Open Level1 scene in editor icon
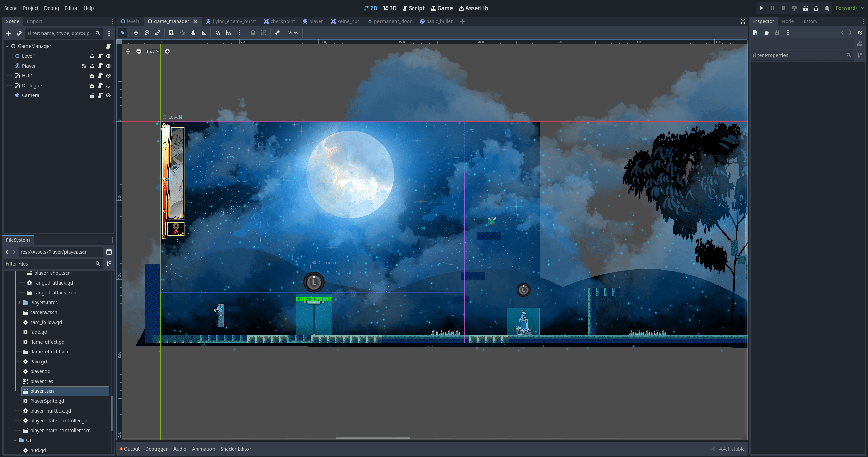868x457 pixels. click(92, 56)
